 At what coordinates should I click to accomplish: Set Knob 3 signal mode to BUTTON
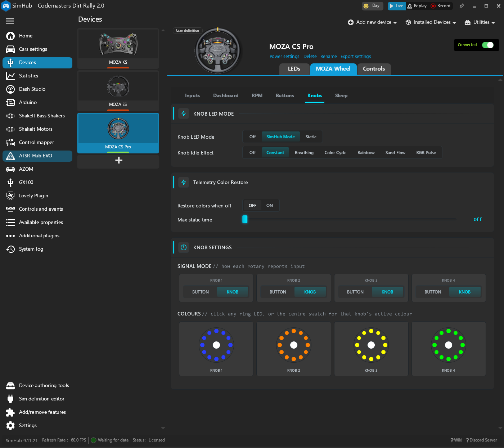pyautogui.click(x=355, y=292)
